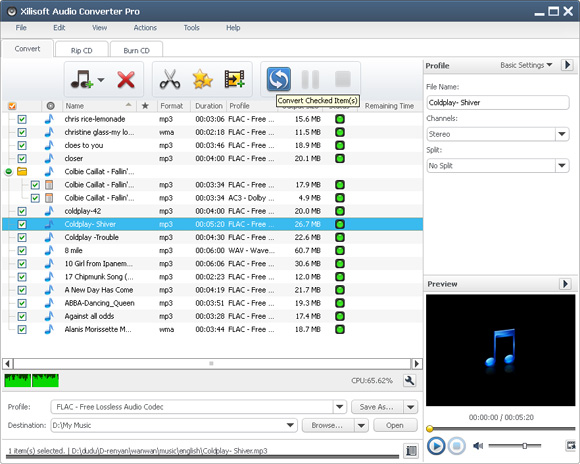Click the scissors Clip tool
The width and height of the screenshot is (580, 464).
click(169, 79)
